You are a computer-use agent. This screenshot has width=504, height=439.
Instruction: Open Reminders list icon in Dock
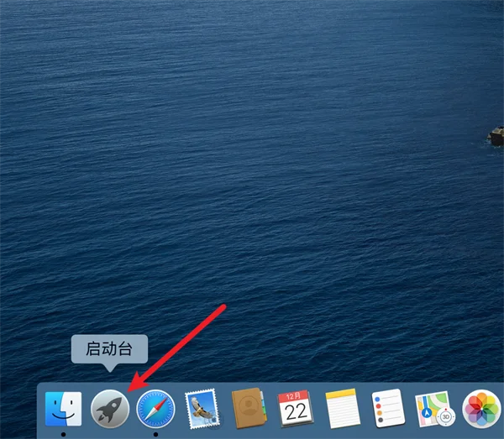[x=388, y=408]
